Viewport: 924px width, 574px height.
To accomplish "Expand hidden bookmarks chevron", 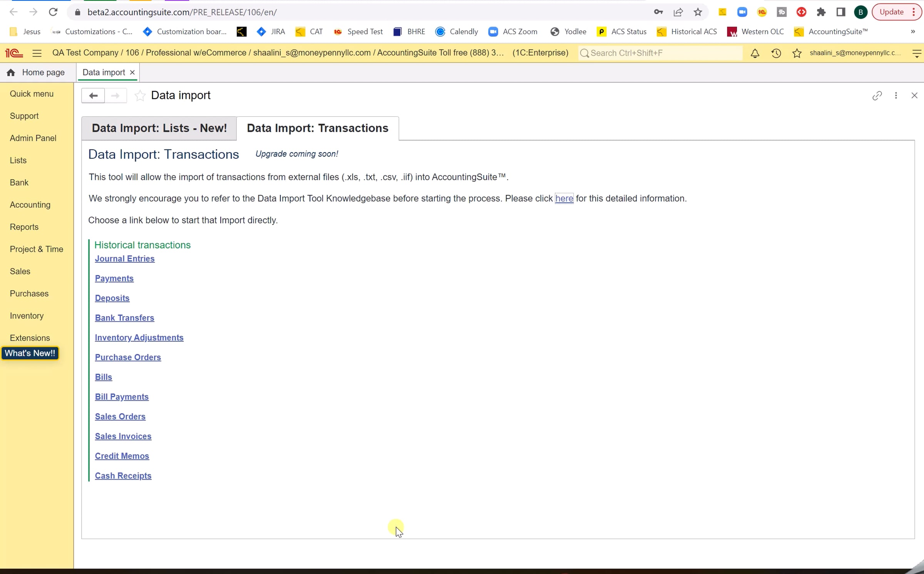I will pyautogui.click(x=913, y=32).
